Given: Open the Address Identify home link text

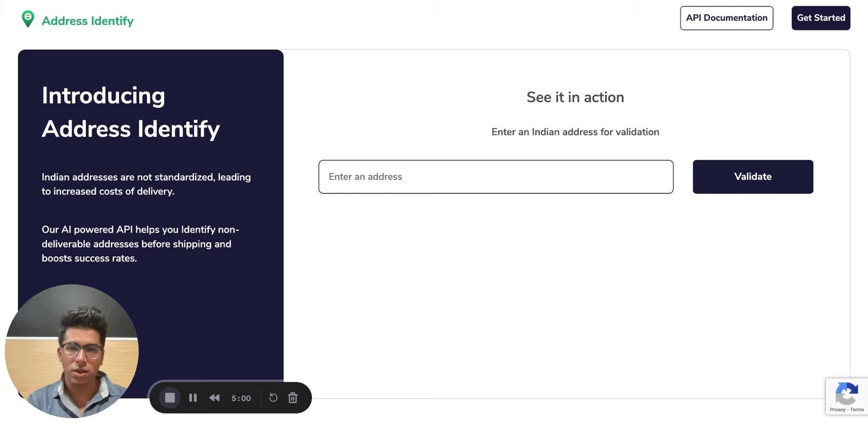Looking at the screenshot, I should (88, 21).
